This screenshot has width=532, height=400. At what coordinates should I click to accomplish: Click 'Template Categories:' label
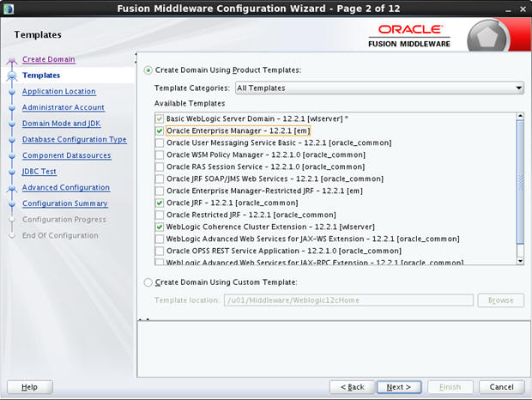click(192, 88)
